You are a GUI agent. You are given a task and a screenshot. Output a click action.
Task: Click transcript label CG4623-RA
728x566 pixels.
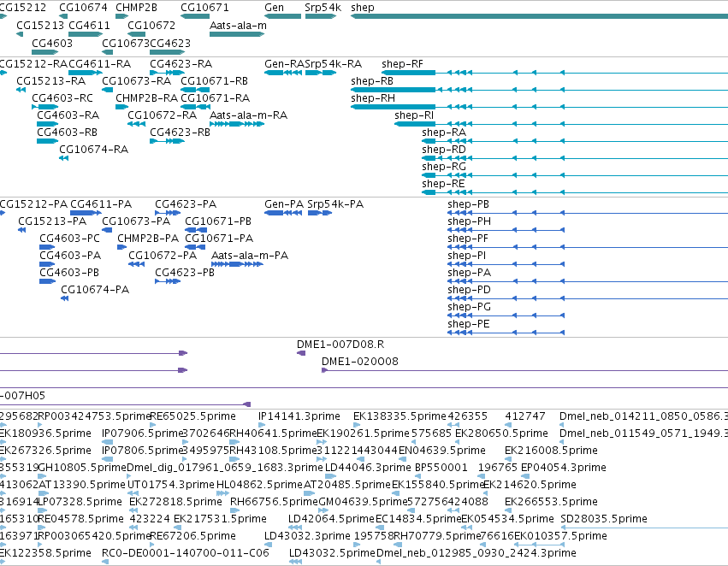pos(181,63)
